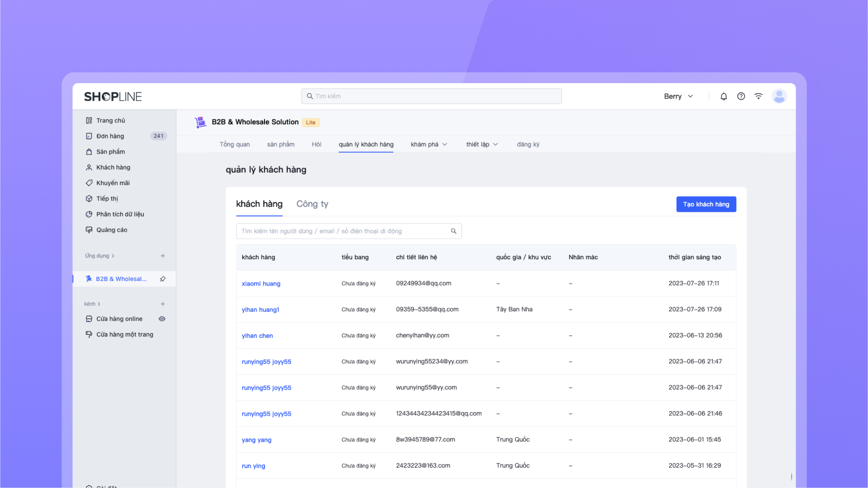
Task: Unpin the B2B & Wholesale app
Action: (x=163, y=279)
